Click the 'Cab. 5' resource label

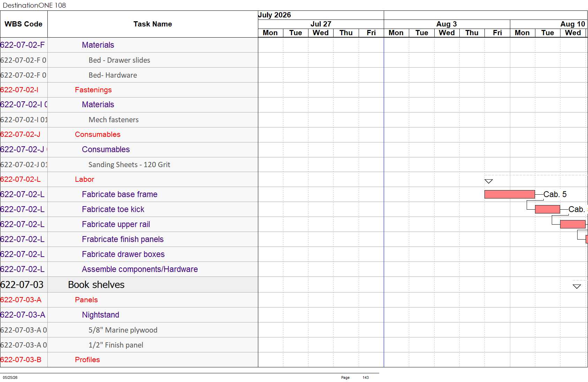(x=555, y=194)
